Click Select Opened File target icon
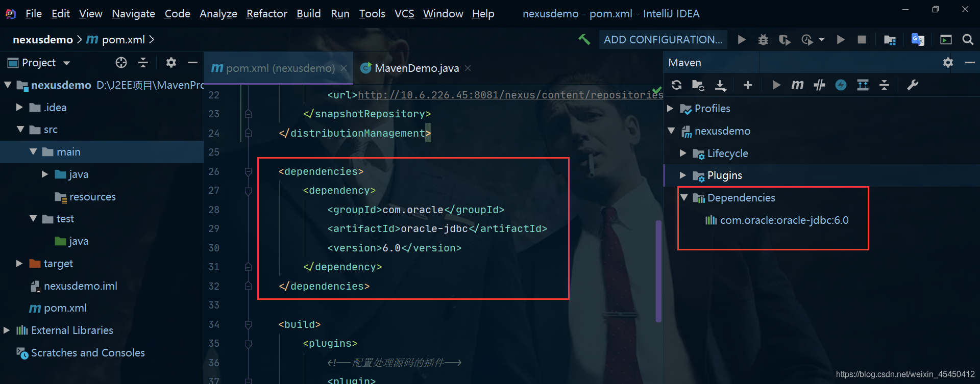The image size is (980, 384). [121, 62]
